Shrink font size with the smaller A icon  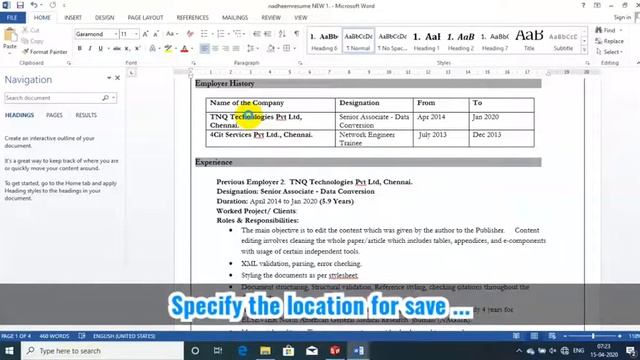[x=156, y=34]
